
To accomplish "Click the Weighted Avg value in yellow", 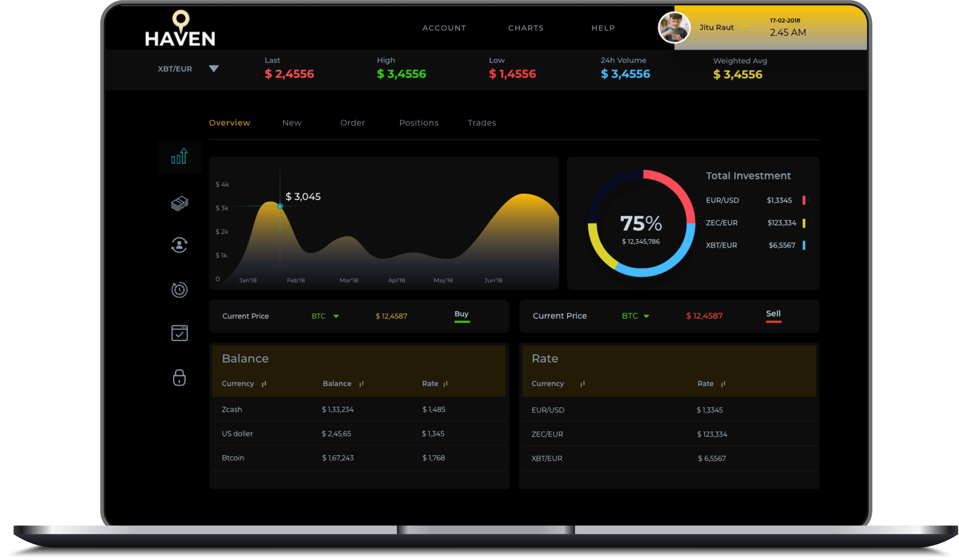I will pos(738,75).
